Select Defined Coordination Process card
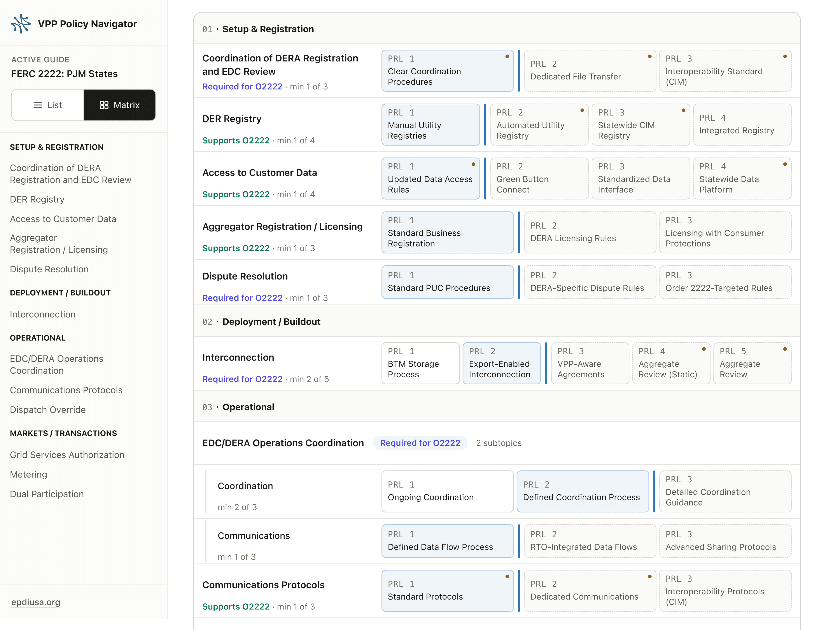The height and width of the screenshot is (630, 840). [x=583, y=491]
